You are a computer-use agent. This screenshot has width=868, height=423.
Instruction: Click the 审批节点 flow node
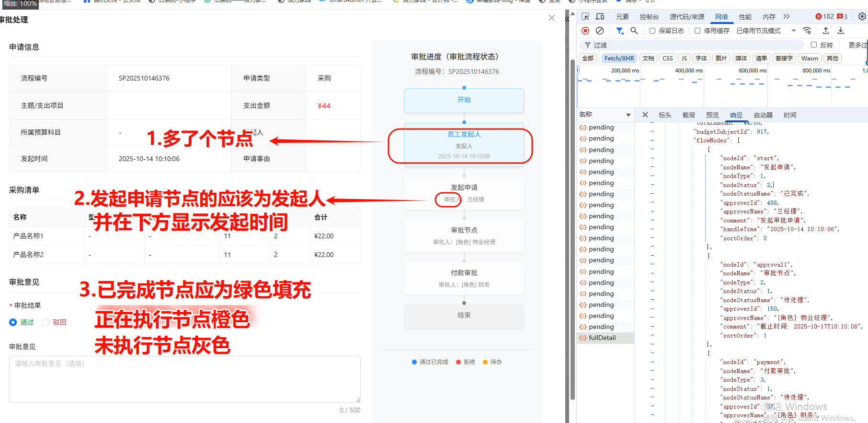coord(464,235)
